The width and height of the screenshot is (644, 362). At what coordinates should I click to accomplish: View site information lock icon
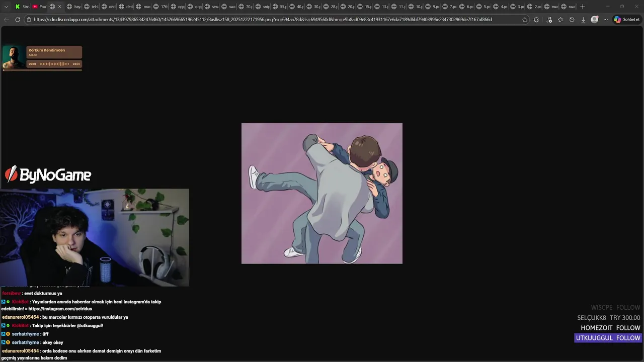pos(29,20)
